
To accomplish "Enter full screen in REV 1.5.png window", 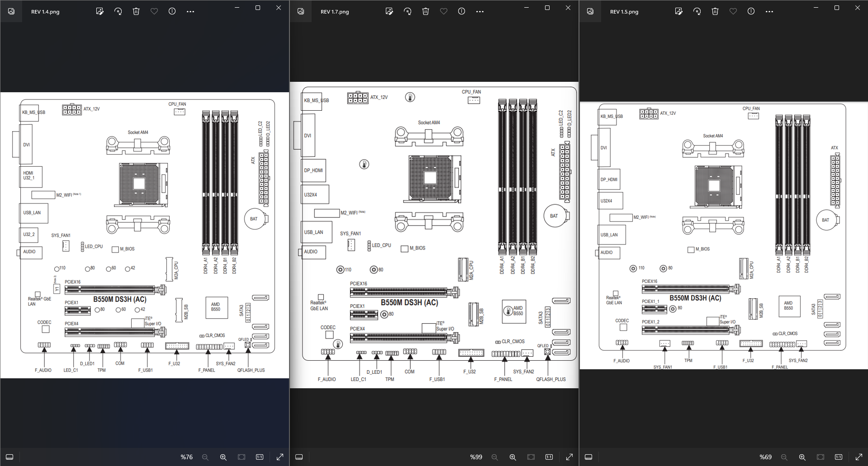I will pyautogui.click(x=859, y=457).
